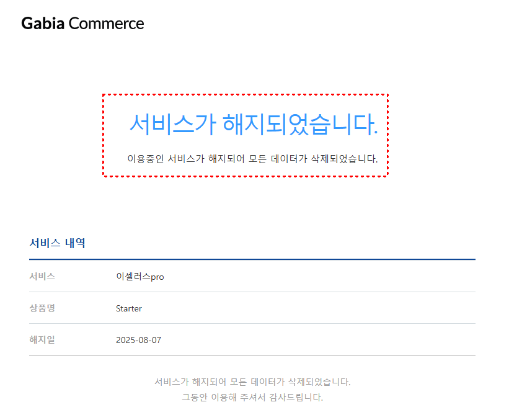The width and height of the screenshot is (509, 420).
Task: Click the Gabia Commerce logo
Action: coord(82,24)
